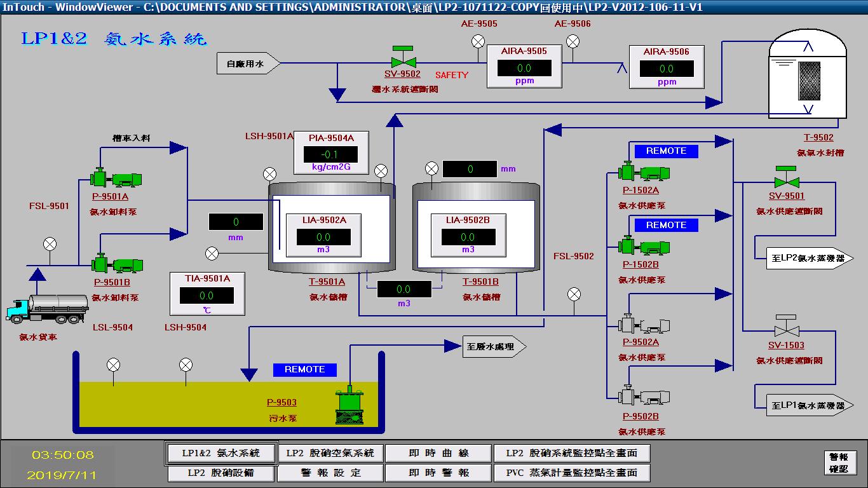This screenshot has height=488, width=868.
Task: Select the P-9501A ammonia unloading pump
Action: [x=117, y=179]
